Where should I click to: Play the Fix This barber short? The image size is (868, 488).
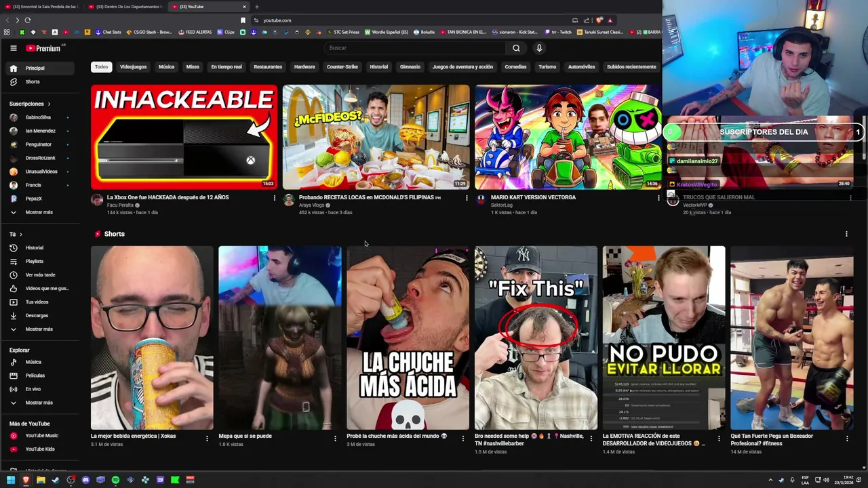536,338
